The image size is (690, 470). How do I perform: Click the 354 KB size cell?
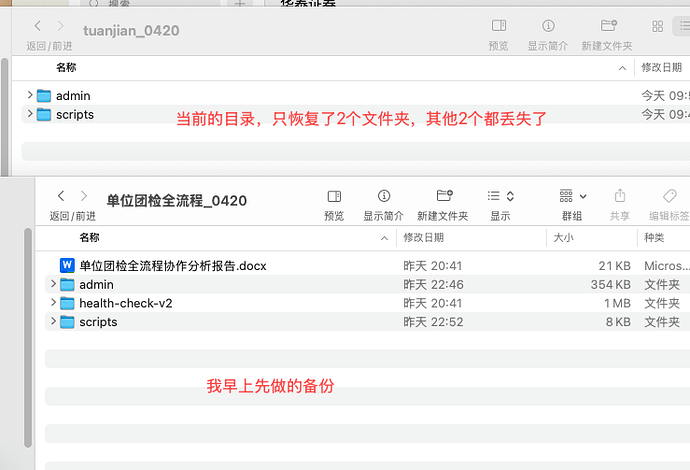(x=610, y=285)
